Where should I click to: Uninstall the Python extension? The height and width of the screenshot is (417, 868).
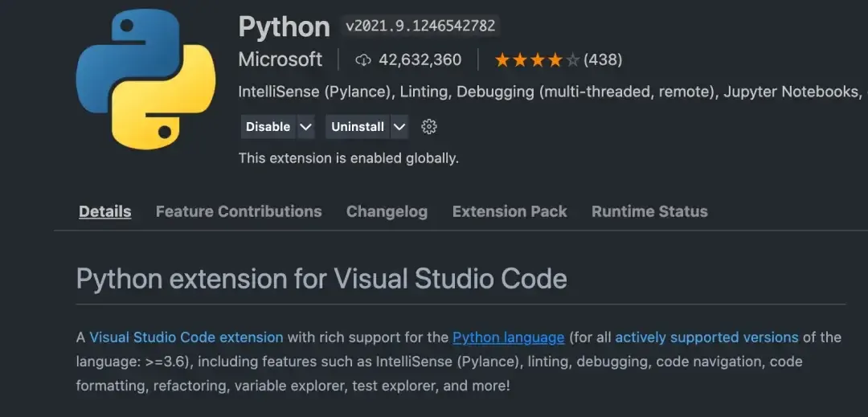pos(358,127)
